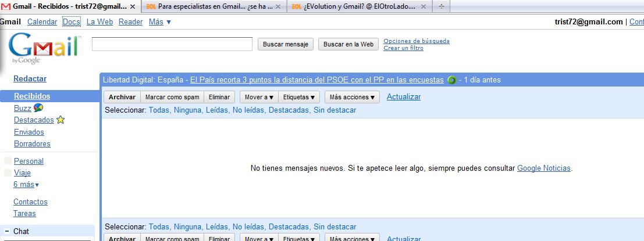Click the green web clip icon
The image size is (644, 241).
[452, 80]
